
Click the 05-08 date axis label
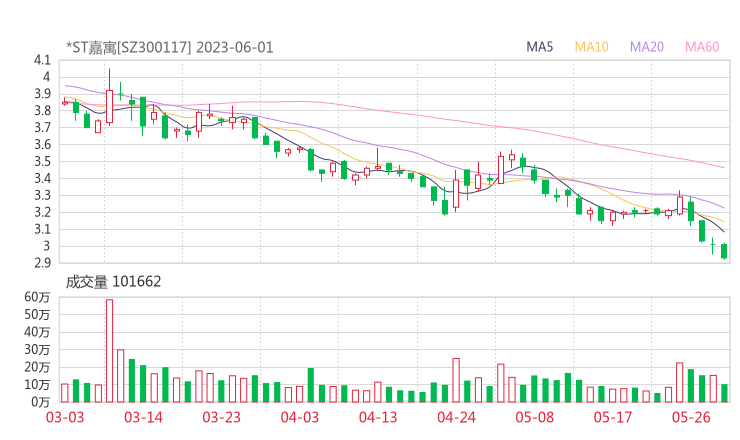pyautogui.click(x=534, y=417)
